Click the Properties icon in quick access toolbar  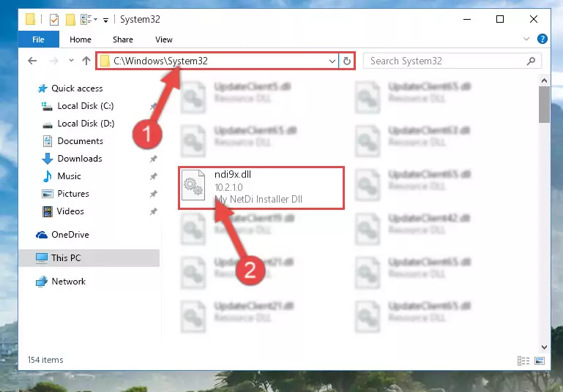coord(54,19)
